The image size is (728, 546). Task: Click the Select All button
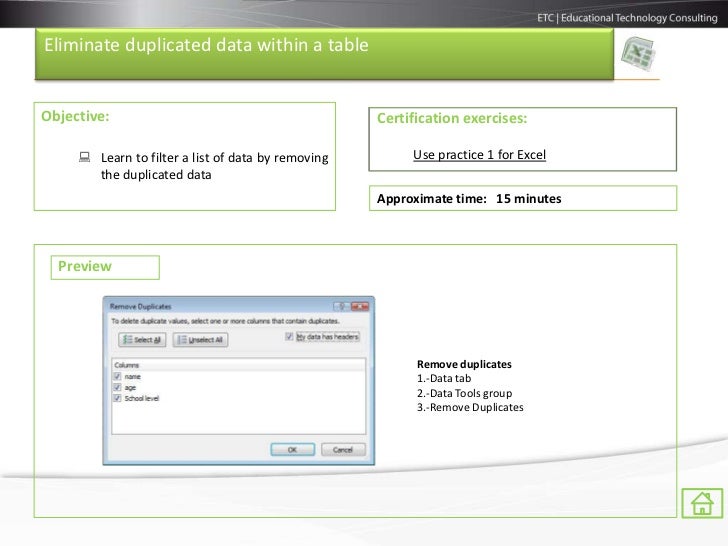coord(142,340)
